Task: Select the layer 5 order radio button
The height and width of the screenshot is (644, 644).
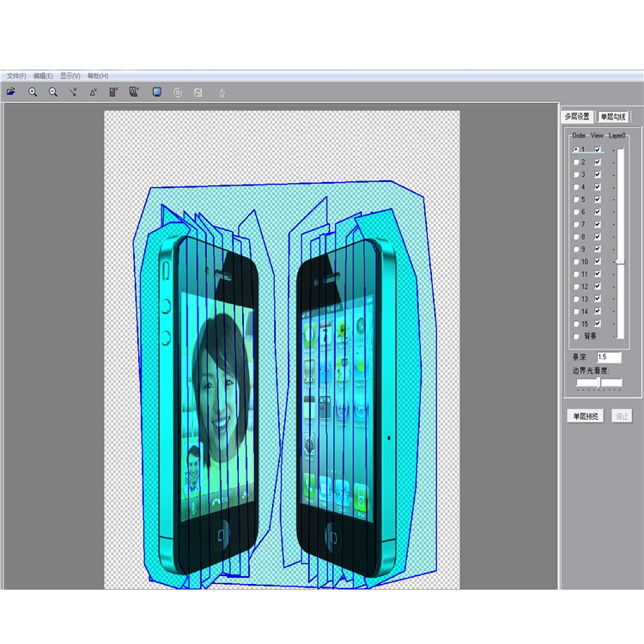Action: pyautogui.click(x=576, y=199)
